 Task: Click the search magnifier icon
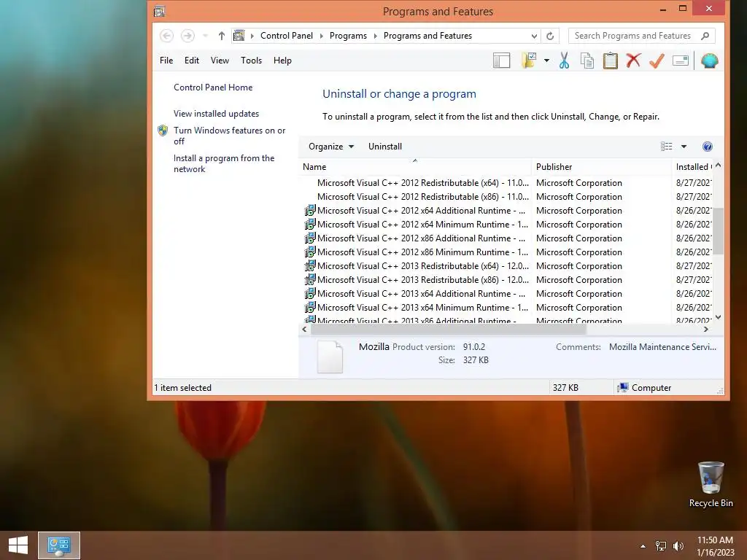coord(705,36)
